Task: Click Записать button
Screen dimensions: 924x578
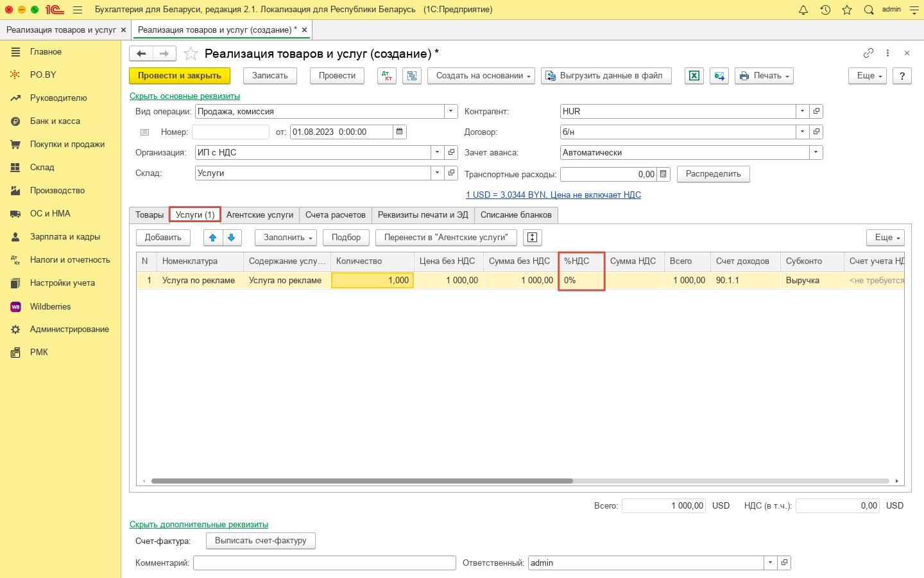Action: coord(270,76)
